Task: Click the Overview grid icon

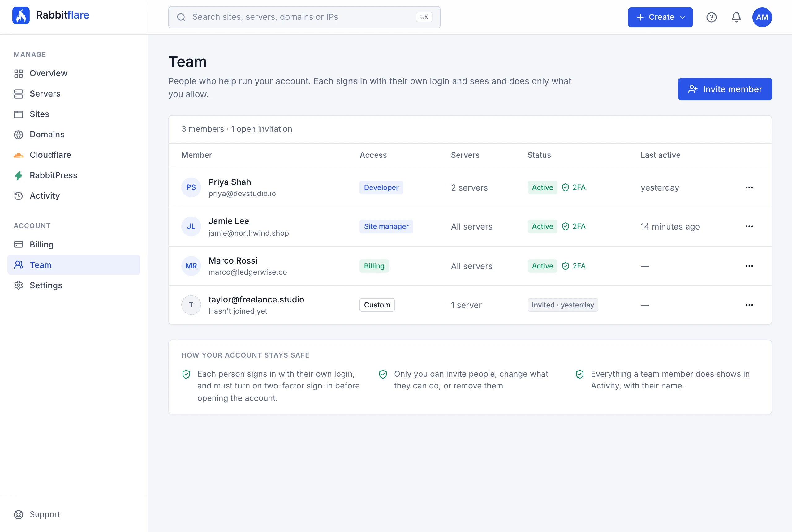Action: pos(19,73)
